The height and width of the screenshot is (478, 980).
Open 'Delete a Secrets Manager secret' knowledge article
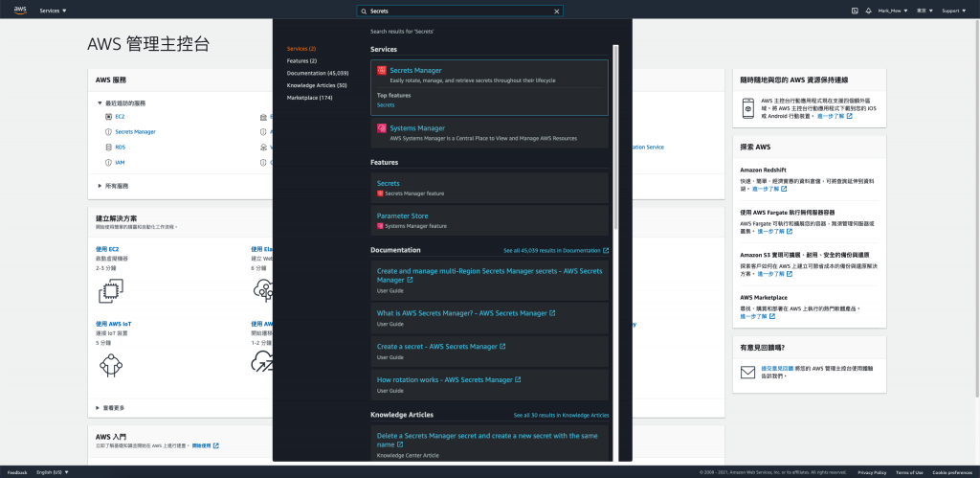(x=487, y=440)
